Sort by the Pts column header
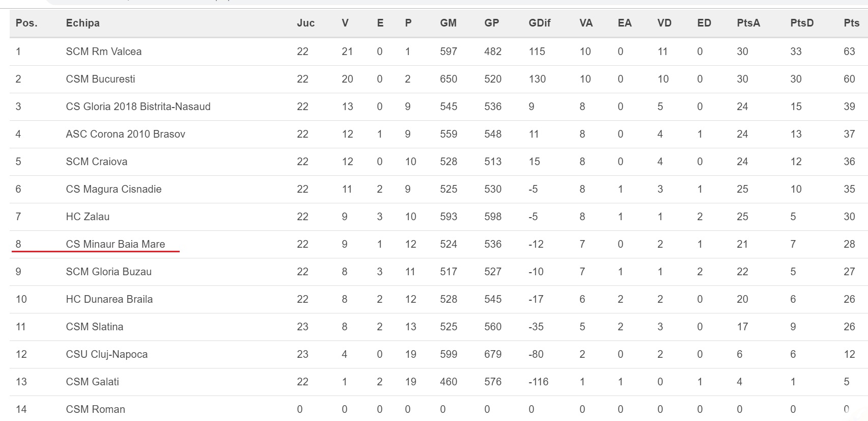868x421 pixels. coord(851,23)
